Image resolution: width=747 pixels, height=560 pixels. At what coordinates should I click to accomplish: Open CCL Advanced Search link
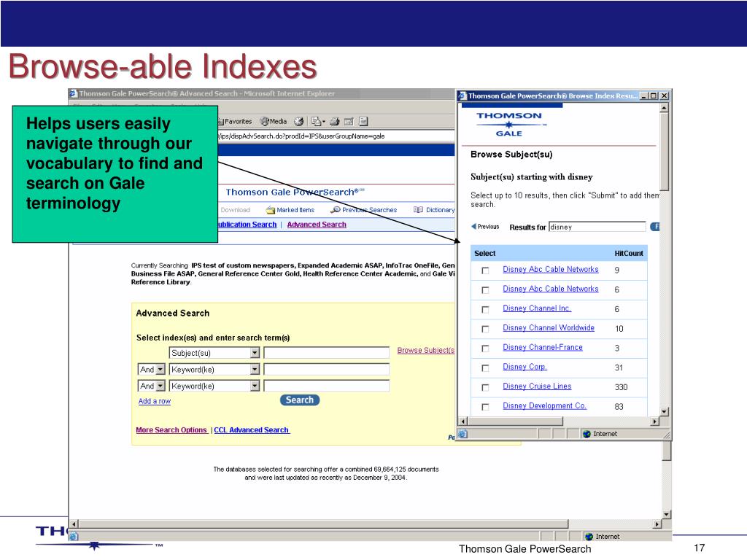click(x=252, y=430)
